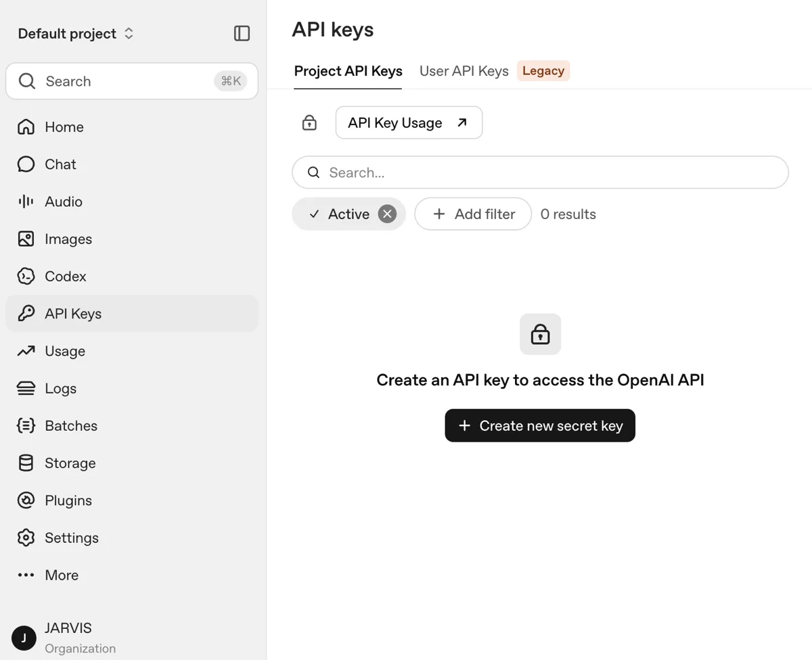Remove the Active filter with X
812x660 pixels.
(x=387, y=214)
